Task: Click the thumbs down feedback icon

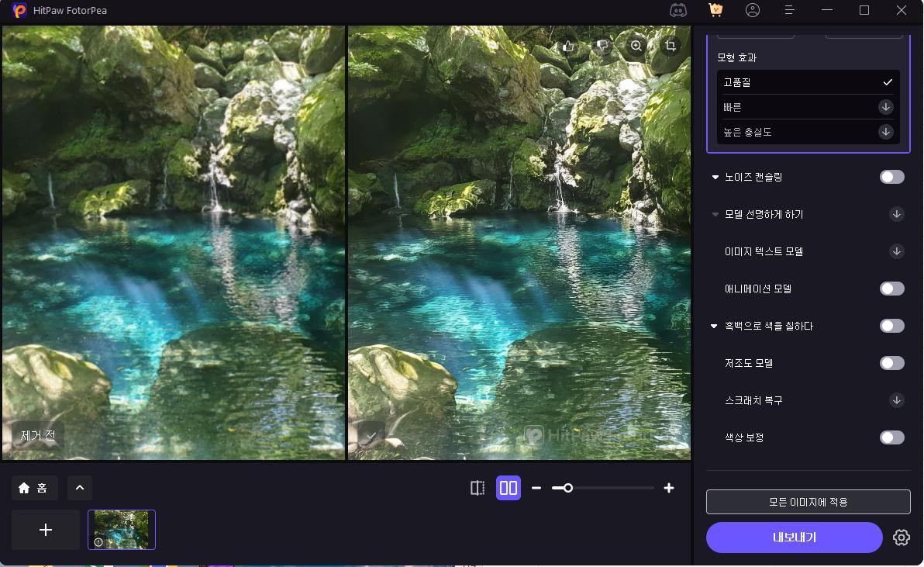Action: [x=602, y=46]
